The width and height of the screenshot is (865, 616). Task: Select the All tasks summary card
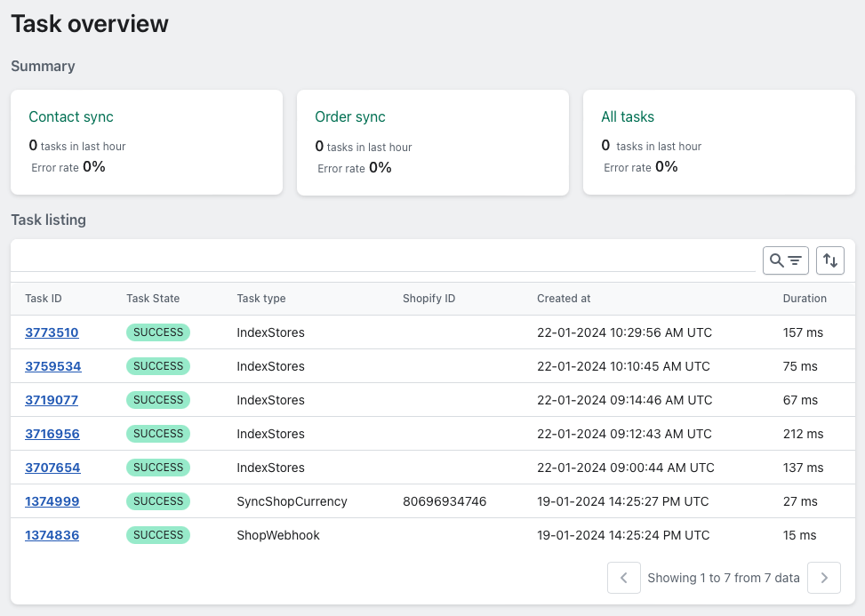coord(718,142)
